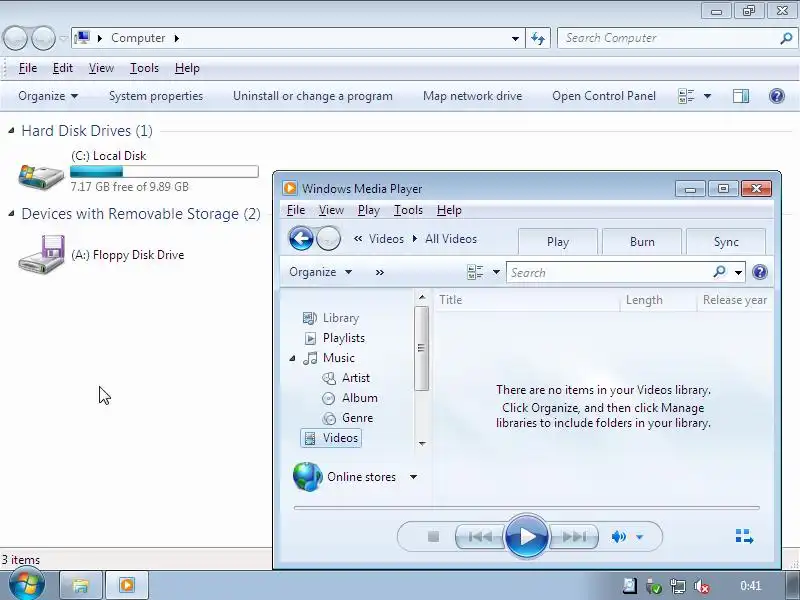Click Videos in the Media Player breadcrumb
Viewport: 800px width, 600px height.
click(x=386, y=239)
